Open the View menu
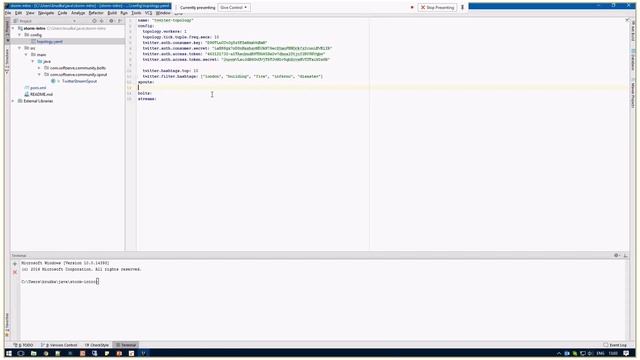Screen dimensions: 640x360 30,13
